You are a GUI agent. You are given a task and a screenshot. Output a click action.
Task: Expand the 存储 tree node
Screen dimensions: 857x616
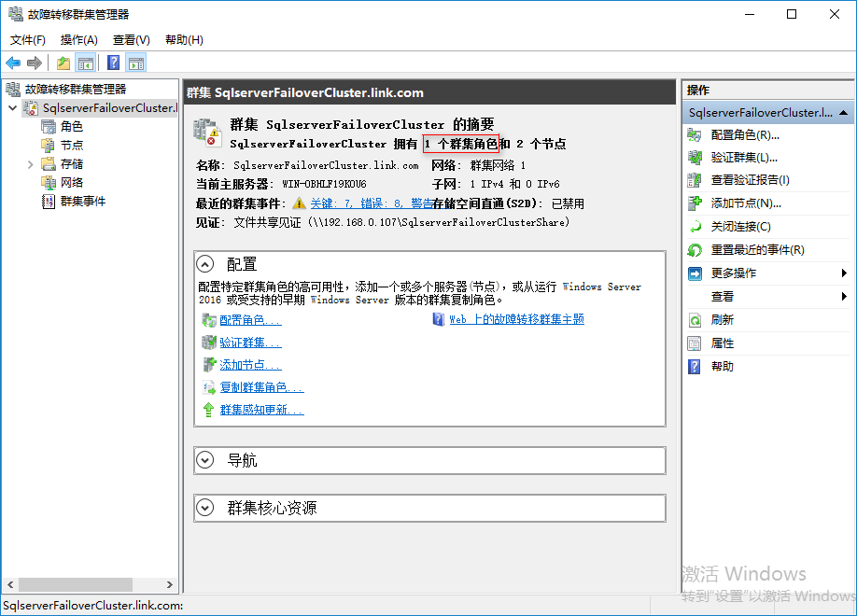31,164
